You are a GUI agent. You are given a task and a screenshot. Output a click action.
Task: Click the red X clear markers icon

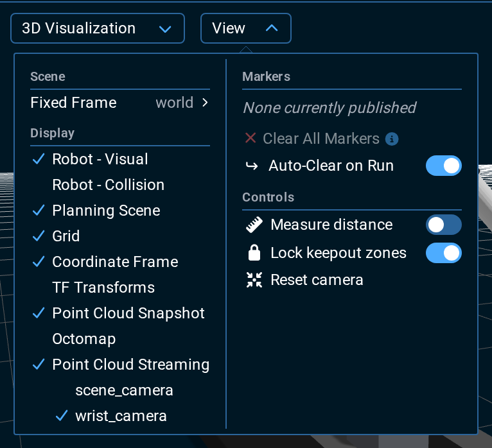coord(250,138)
